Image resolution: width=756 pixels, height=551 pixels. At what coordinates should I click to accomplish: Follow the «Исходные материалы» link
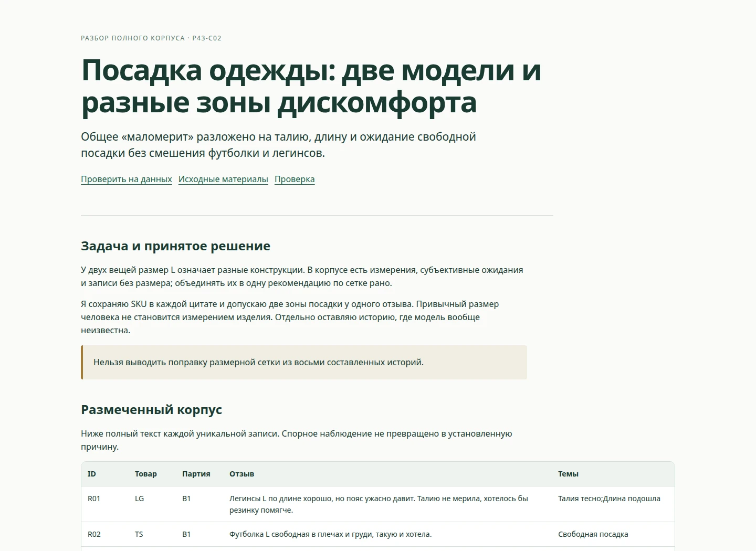pyautogui.click(x=223, y=179)
